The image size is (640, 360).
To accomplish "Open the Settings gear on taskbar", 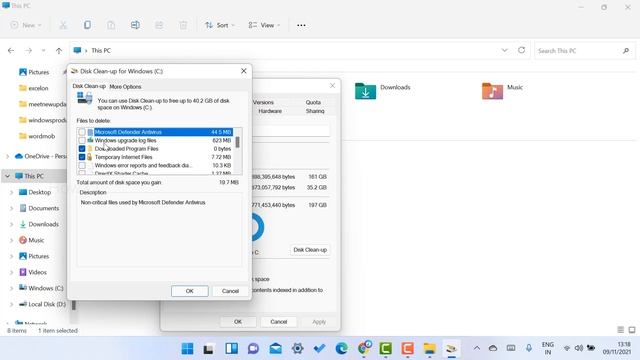I will (x=298, y=349).
